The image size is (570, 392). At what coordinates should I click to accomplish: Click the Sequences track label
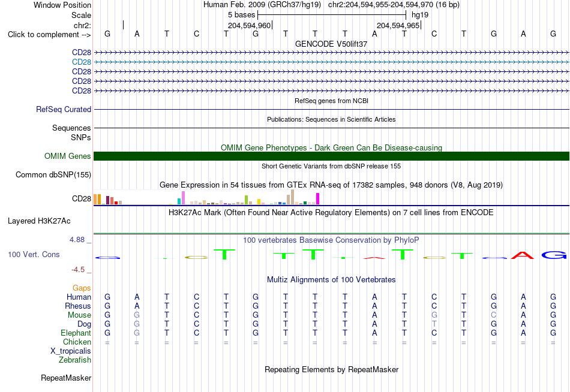pos(71,128)
